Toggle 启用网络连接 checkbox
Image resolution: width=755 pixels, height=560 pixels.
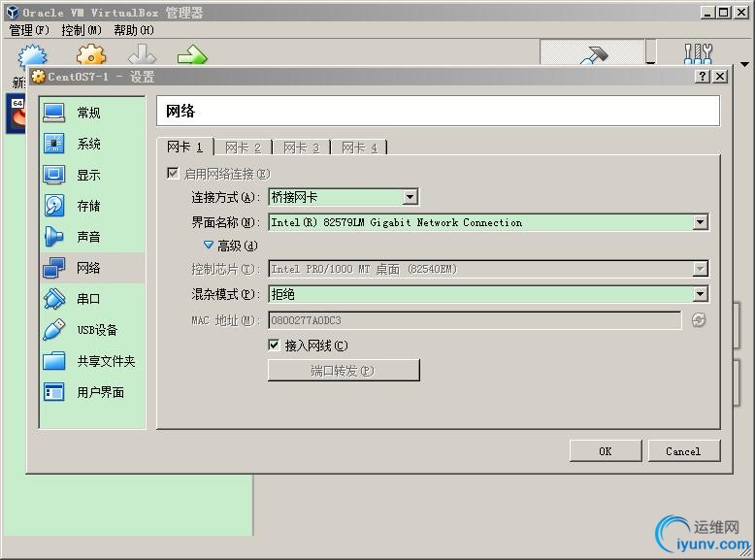pyautogui.click(x=173, y=173)
